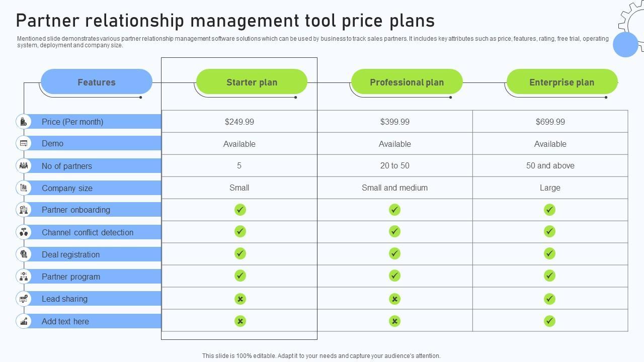644x362 pixels.
Task: Click the No of partners icon
Action: click(x=24, y=165)
